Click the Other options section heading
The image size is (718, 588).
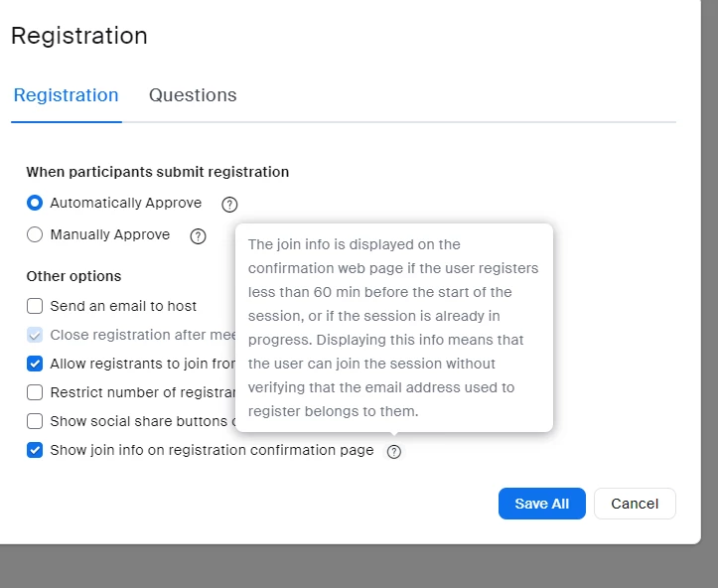73,276
